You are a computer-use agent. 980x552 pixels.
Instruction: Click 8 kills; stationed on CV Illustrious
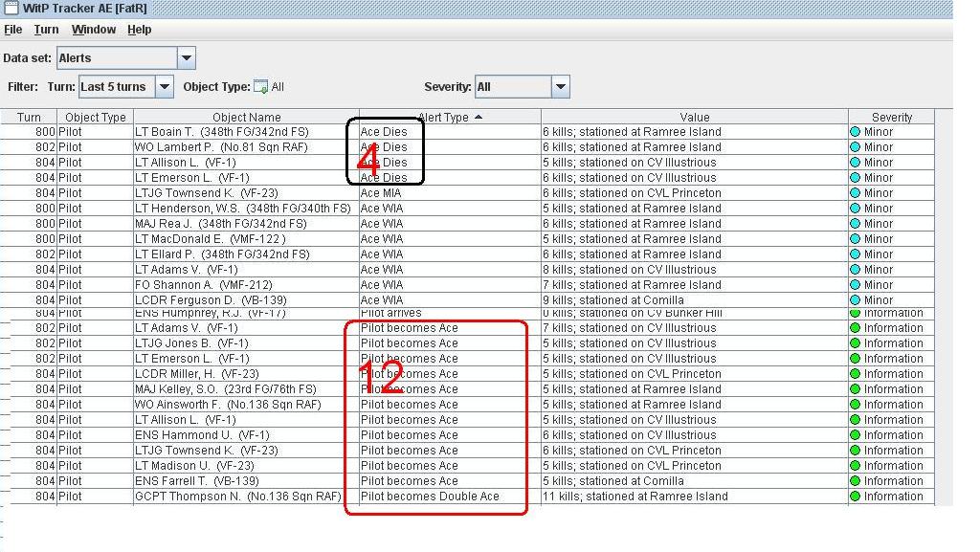click(x=630, y=270)
